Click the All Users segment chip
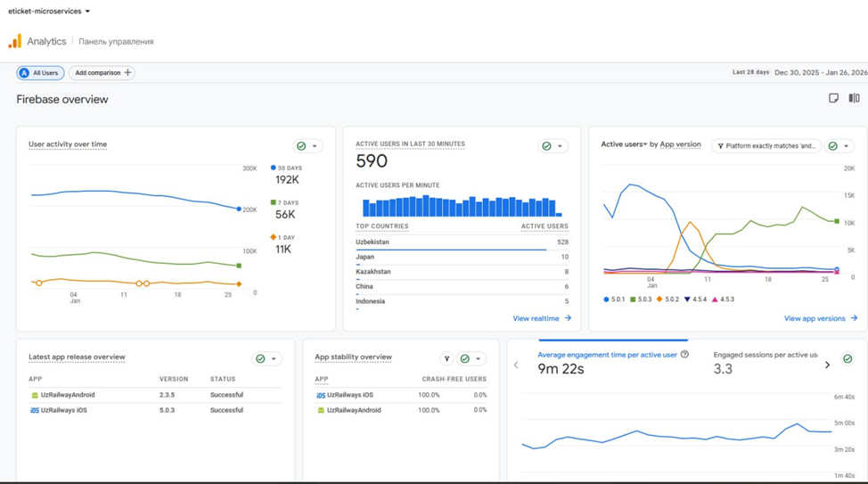The image size is (868, 484). click(39, 73)
